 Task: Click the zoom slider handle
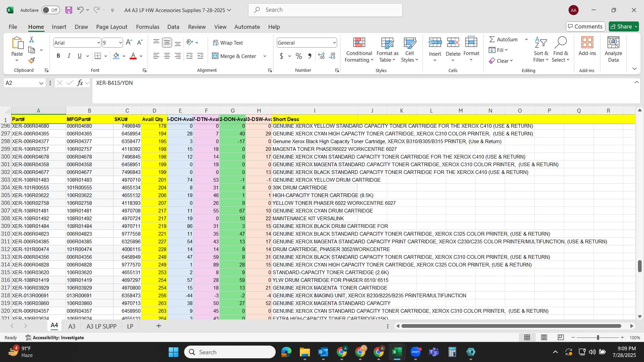click(x=598, y=338)
